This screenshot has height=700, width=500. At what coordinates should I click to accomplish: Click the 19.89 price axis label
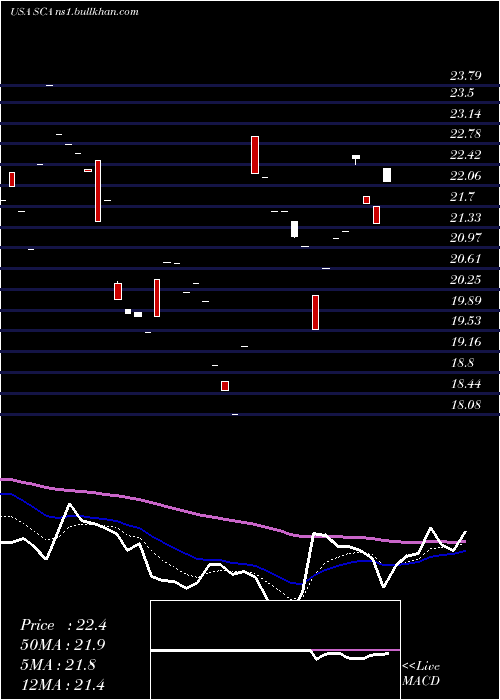point(466,300)
